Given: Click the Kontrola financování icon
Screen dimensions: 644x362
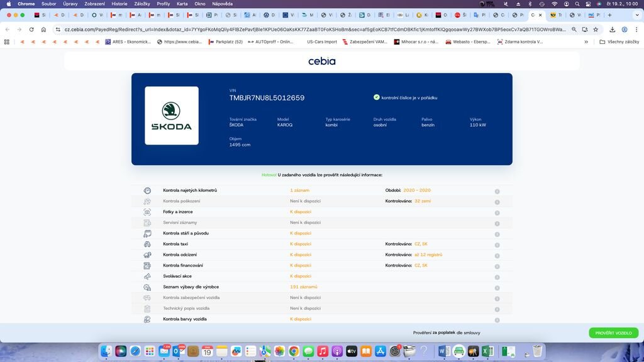Looking at the screenshot, I should coord(147,265).
